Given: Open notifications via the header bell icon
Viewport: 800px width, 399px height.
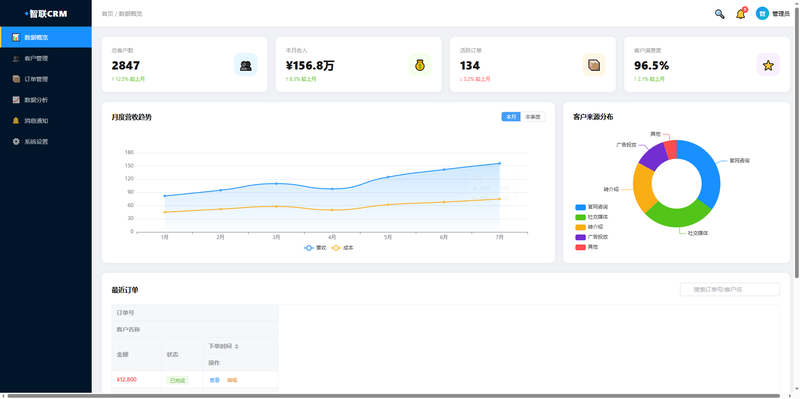Looking at the screenshot, I should coord(740,14).
